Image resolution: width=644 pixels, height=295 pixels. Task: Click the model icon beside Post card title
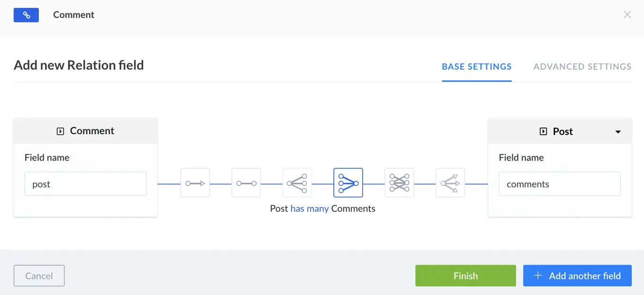click(543, 131)
